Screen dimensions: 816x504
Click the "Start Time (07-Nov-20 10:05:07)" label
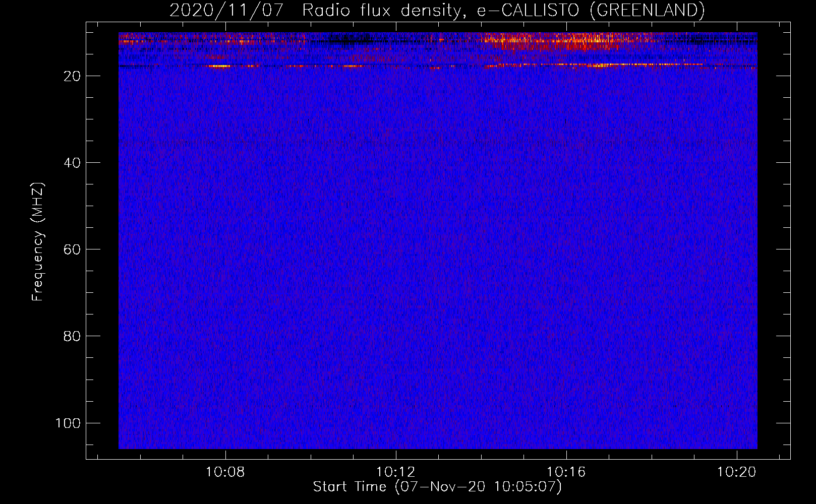(437, 487)
